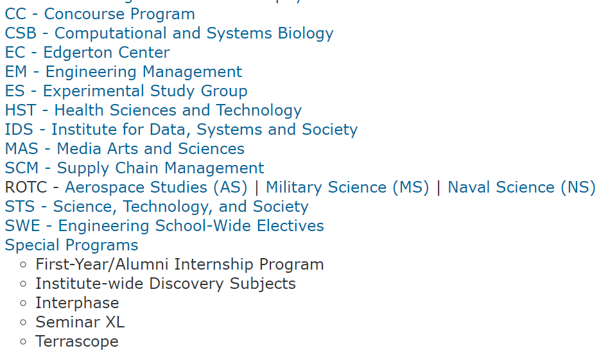Select Military Science (MS) link
This screenshot has height=364, width=610.
point(347,187)
